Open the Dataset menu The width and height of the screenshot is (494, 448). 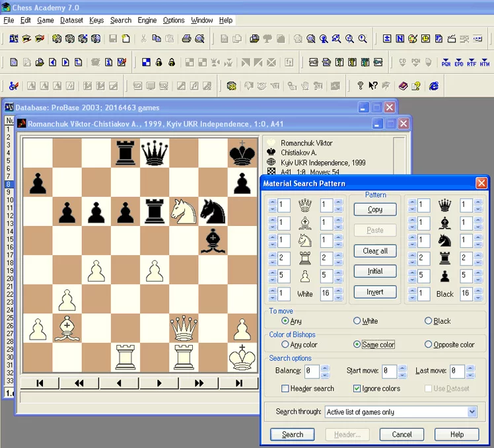71,20
